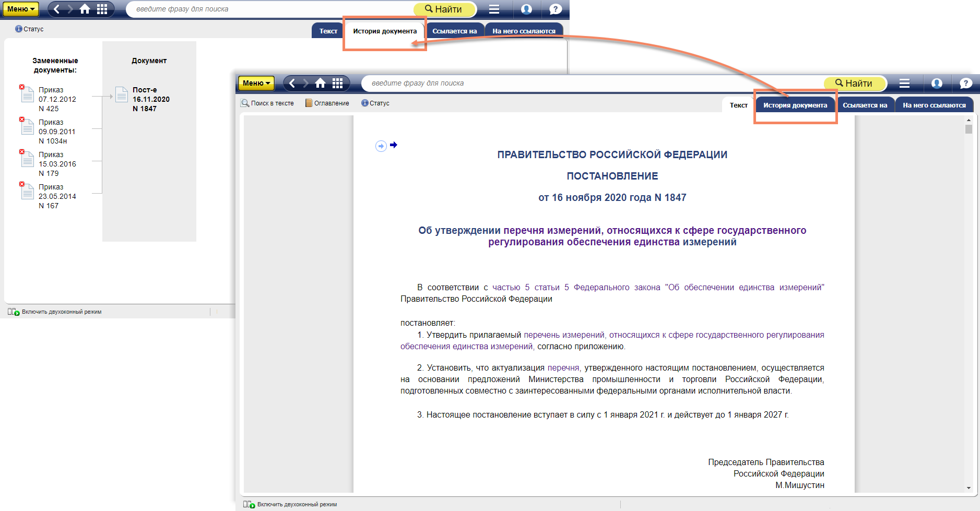Click date line от 16 ноября 2020 года N 1847
Viewport: 980px width, 511px height.
point(612,197)
